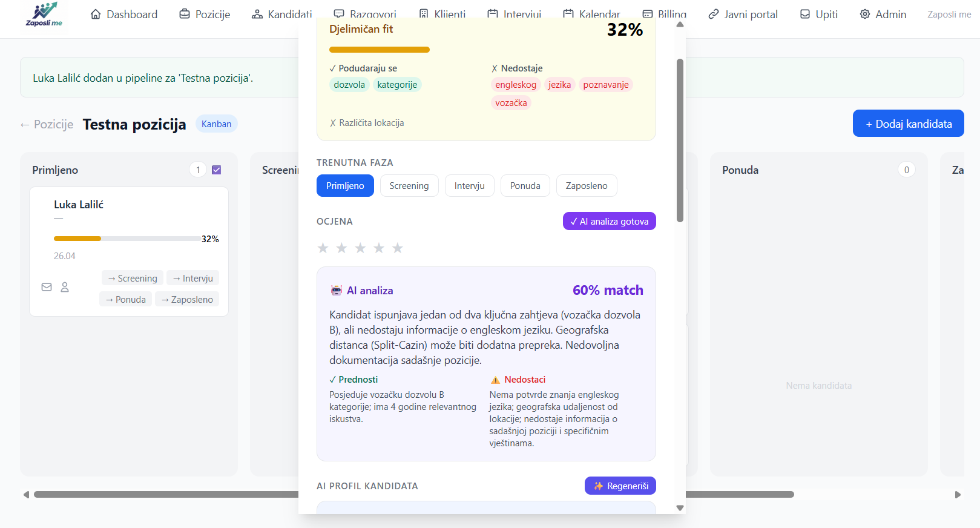Click the 32% fit progress bar
980x528 pixels.
coord(380,50)
